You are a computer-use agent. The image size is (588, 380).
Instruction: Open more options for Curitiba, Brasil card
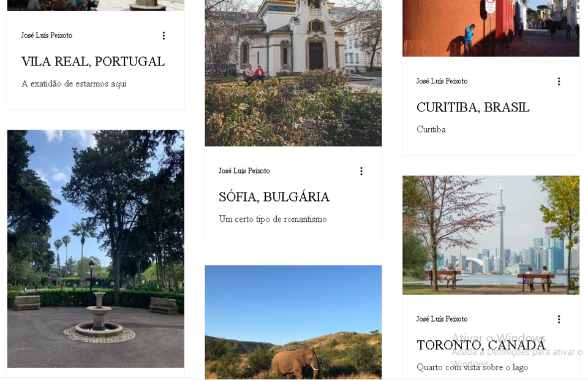point(559,82)
